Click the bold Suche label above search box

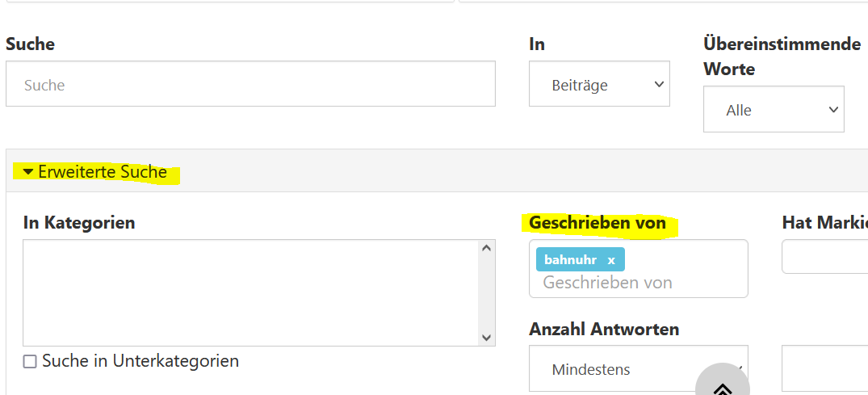pyautogui.click(x=31, y=44)
